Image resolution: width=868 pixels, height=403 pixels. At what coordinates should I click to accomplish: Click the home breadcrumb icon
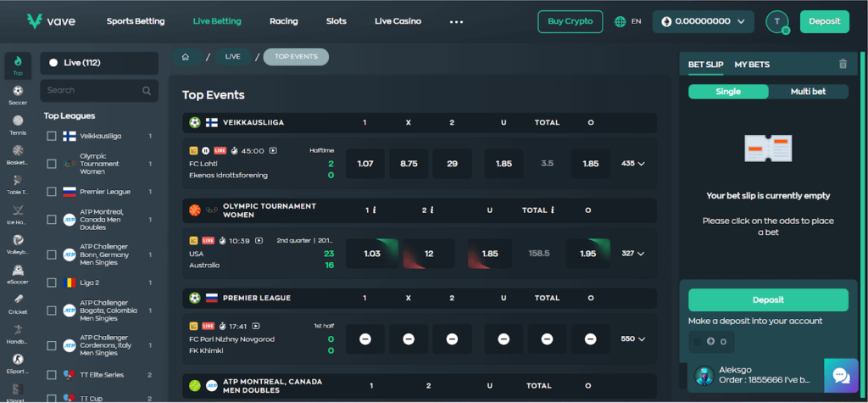[x=186, y=57]
